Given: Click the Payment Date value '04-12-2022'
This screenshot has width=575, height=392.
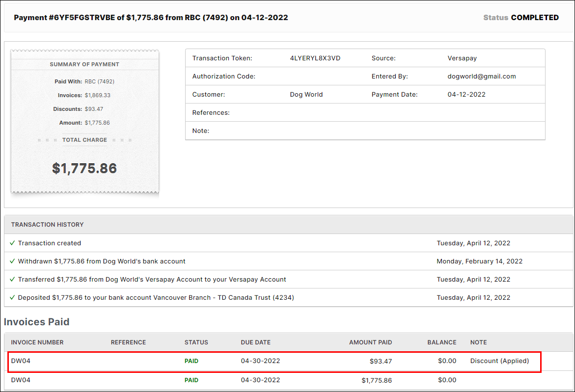Looking at the screenshot, I should [466, 95].
